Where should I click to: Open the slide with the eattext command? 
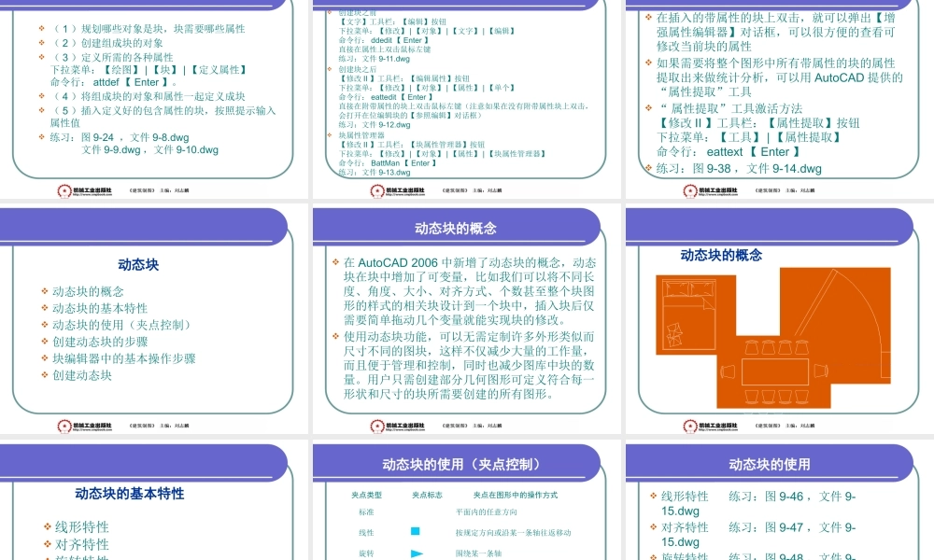click(x=780, y=99)
